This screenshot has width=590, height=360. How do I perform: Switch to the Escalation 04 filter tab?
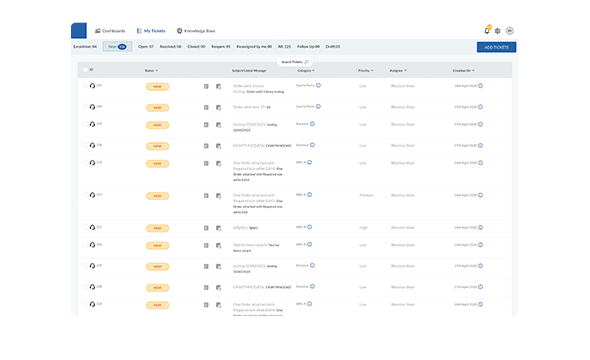(x=85, y=47)
